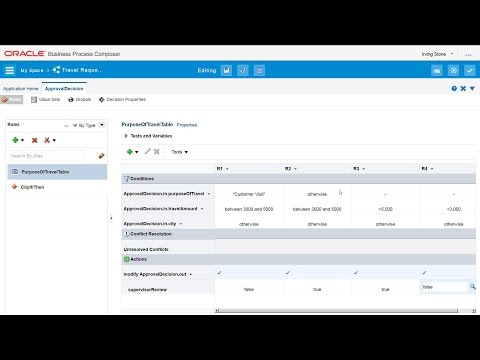Click the pencil edit icon above the decision table

(x=148, y=151)
